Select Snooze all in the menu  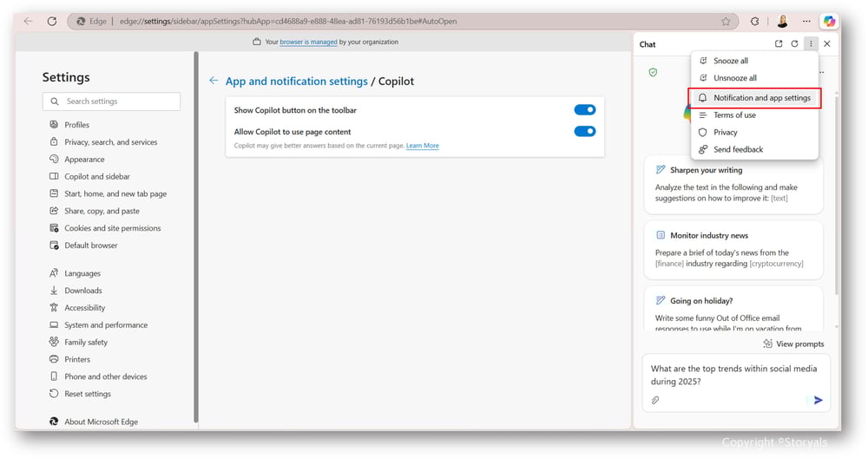click(754, 61)
